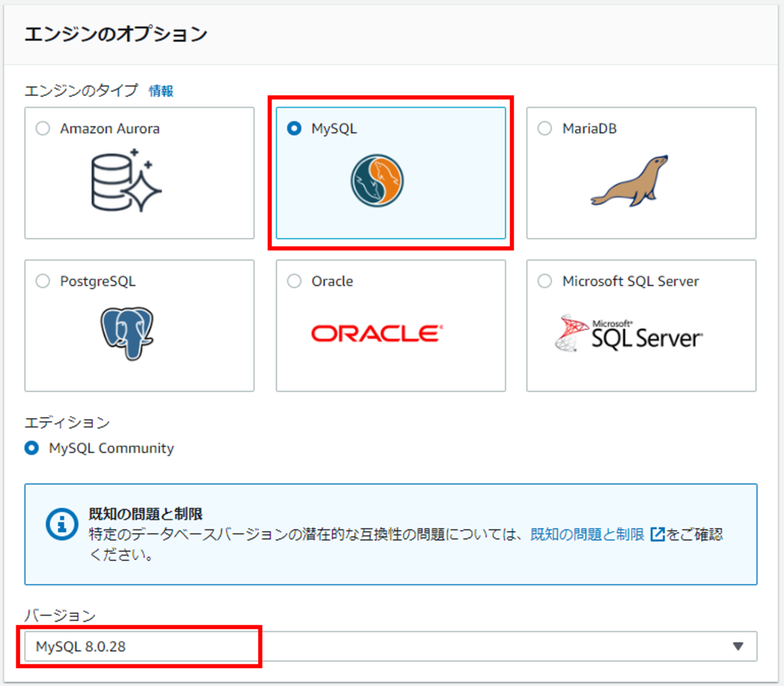Click the Oracle label text
784x686 pixels.
click(333, 282)
